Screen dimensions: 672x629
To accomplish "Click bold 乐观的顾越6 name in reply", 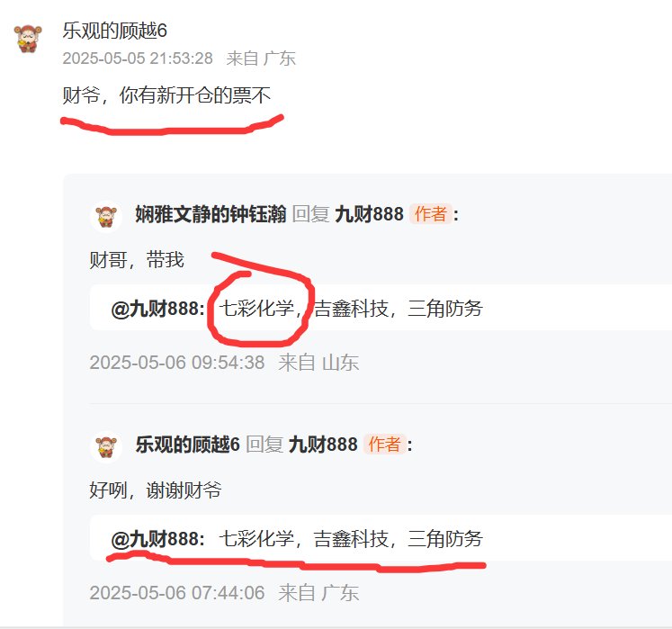I will click(x=187, y=445).
